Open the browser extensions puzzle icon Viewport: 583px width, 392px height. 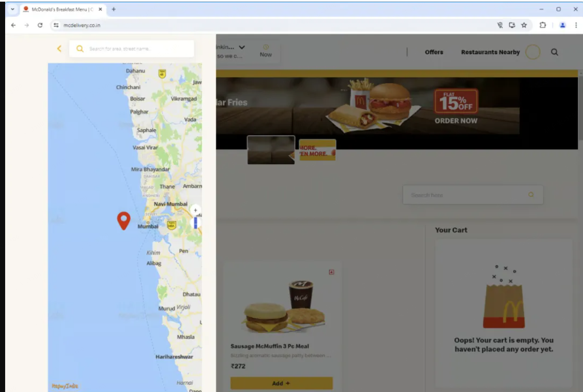543,25
